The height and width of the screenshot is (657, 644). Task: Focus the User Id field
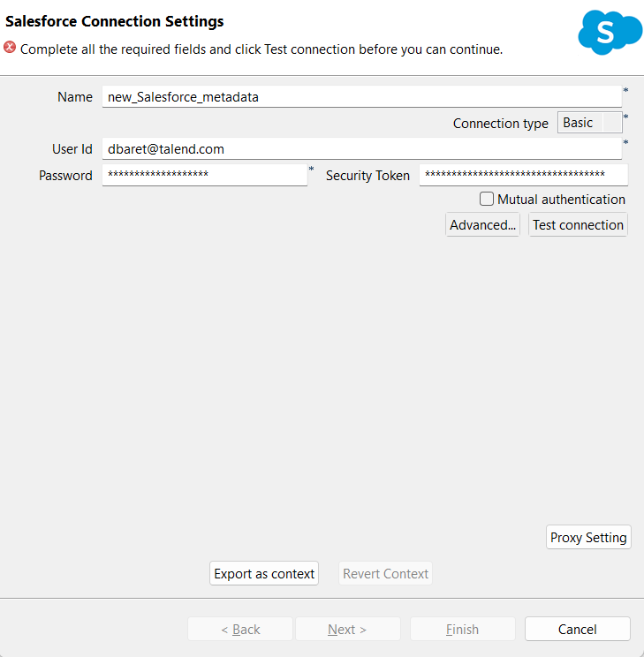[362, 148]
